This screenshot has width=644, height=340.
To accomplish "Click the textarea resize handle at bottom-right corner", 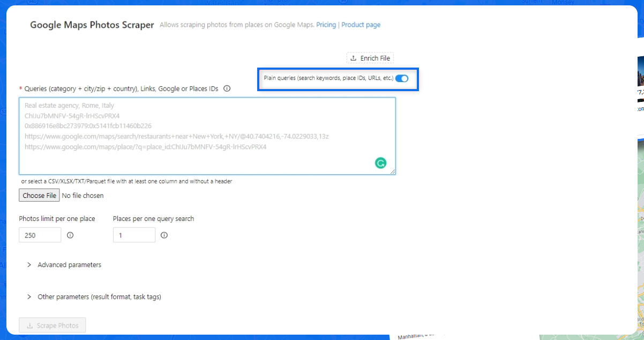I will tap(393, 172).
